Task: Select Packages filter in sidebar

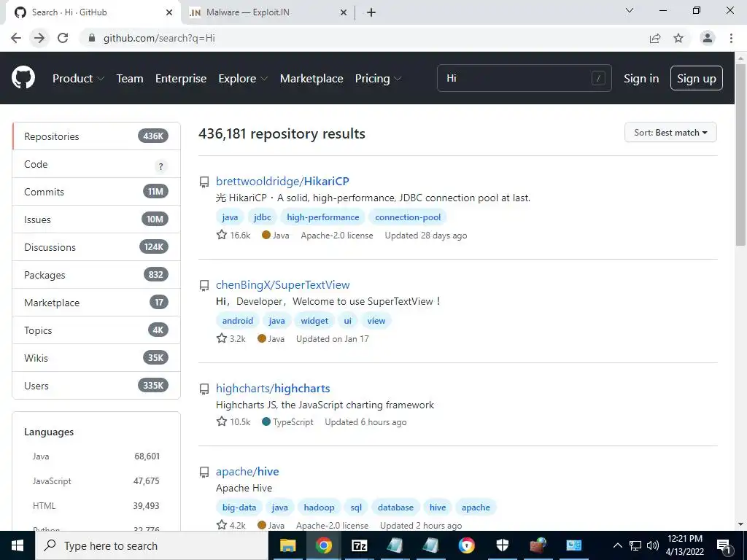Action: [96, 275]
